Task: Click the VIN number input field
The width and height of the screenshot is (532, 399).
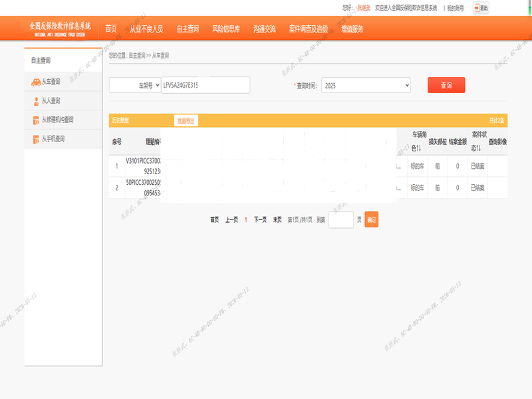Action: [x=205, y=85]
